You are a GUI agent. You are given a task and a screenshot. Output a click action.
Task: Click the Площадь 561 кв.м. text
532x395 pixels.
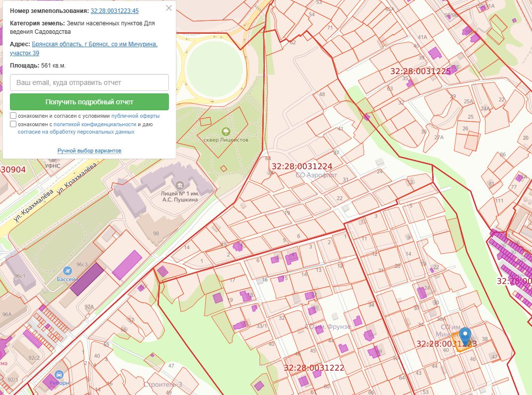(x=38, y=66)
